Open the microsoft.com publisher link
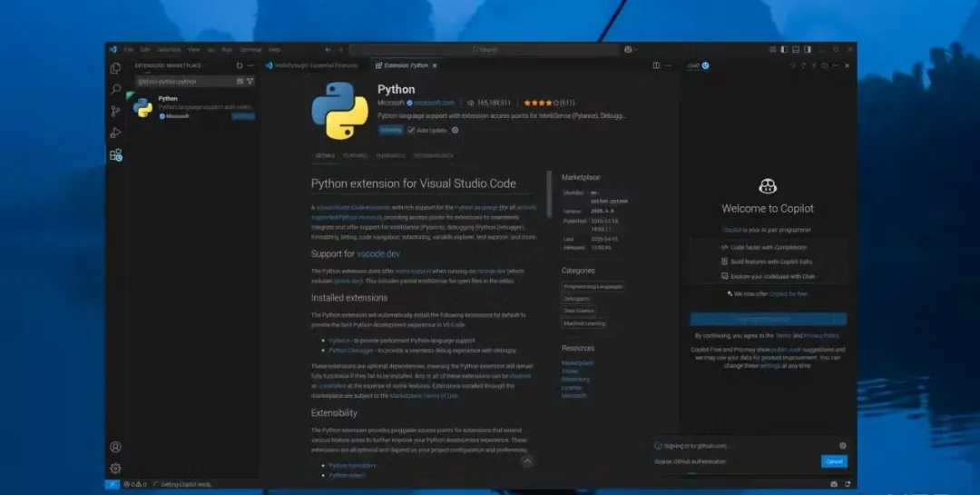The height and width of the screenshot is (495, 980). [x=434, y=103]
